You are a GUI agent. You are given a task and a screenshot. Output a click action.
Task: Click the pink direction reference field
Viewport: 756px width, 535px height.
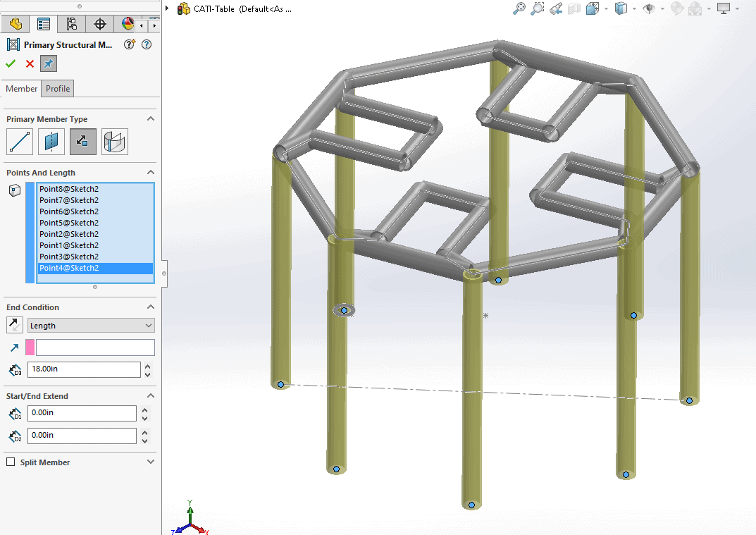(x=95, y=348)
